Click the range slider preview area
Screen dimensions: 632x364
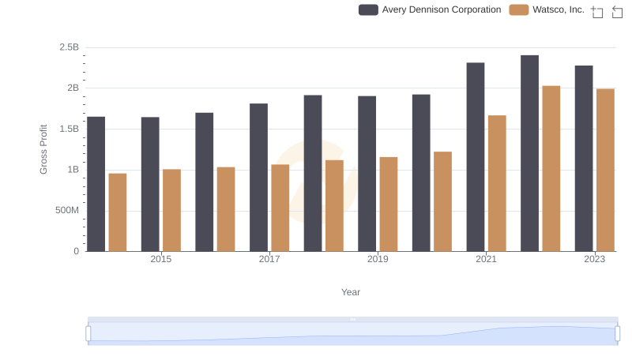352,334
